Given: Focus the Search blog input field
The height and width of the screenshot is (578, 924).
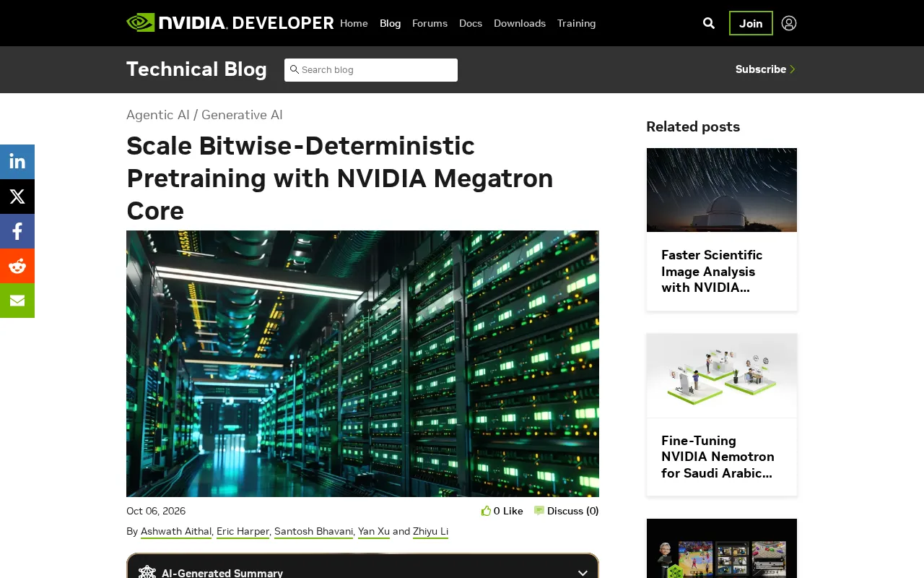Looking at the screenshot, I should pyautogui.click(x=371, y=70).
